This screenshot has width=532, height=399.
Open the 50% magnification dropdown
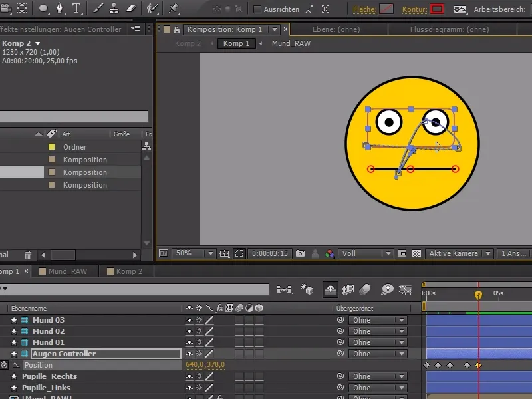click(x=195, y=253)
